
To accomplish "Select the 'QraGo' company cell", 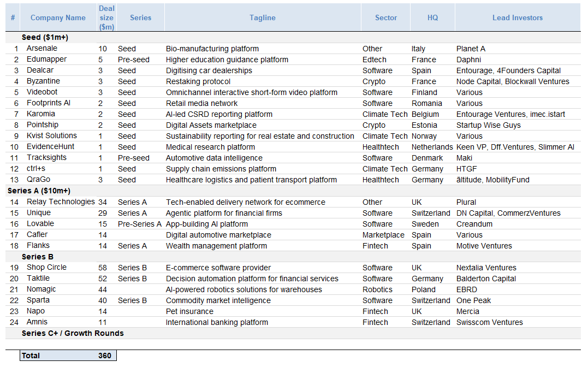I will pos(38,179).
